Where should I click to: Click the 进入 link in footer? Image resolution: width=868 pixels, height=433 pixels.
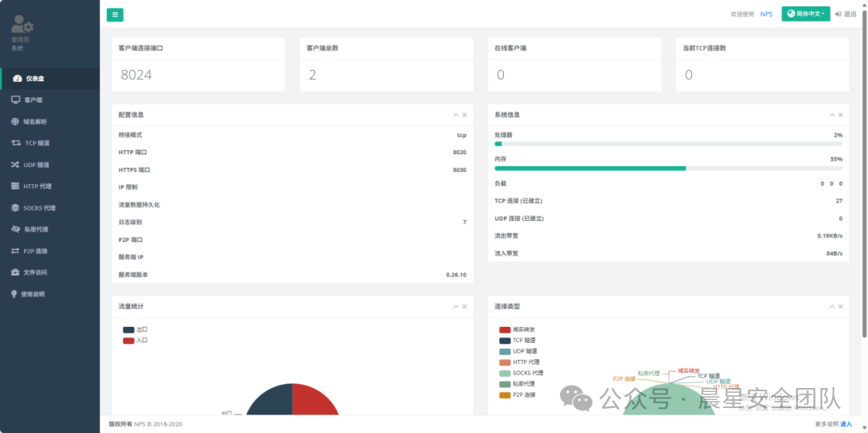845,423
